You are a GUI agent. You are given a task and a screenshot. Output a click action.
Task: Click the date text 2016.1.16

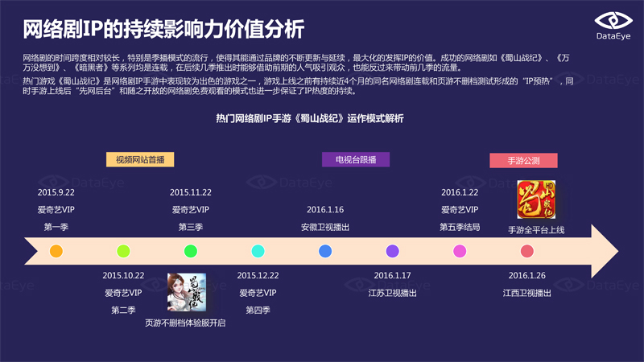pos(325,210)
